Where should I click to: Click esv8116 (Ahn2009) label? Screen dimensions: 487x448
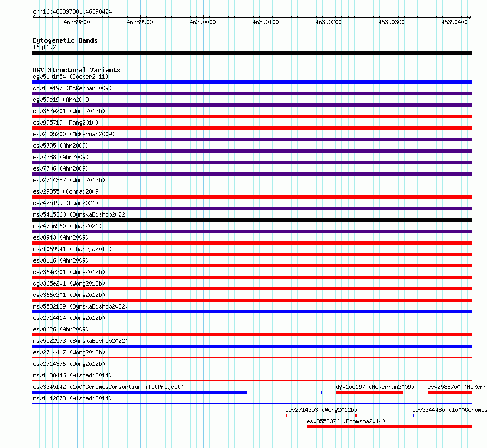pos(61,260)
